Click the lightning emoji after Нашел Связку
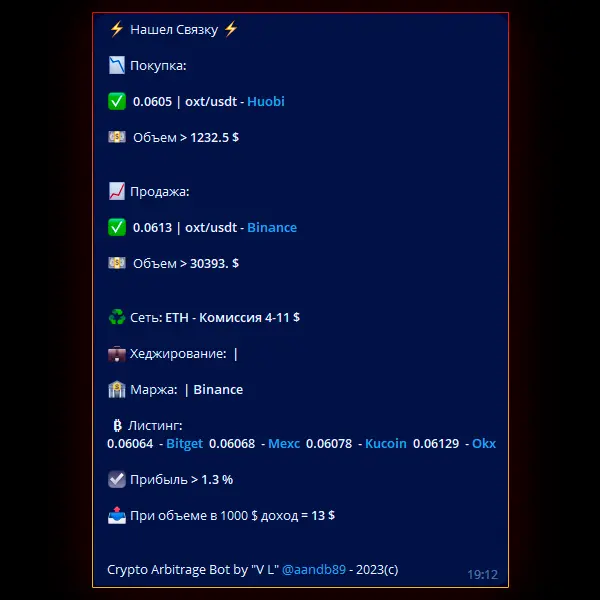The height and width of the screenshot is (600, 600). [x=231, y=29]
